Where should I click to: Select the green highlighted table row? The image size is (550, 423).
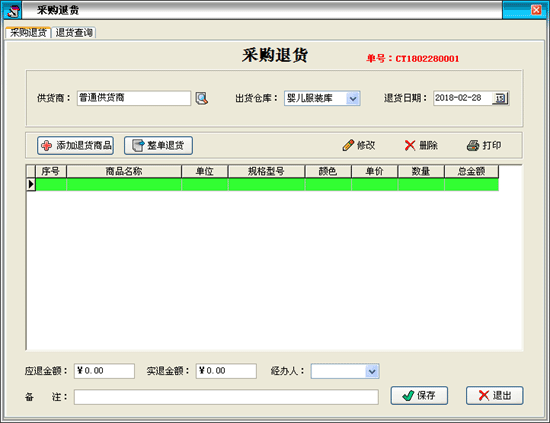(x=267, y=184)
